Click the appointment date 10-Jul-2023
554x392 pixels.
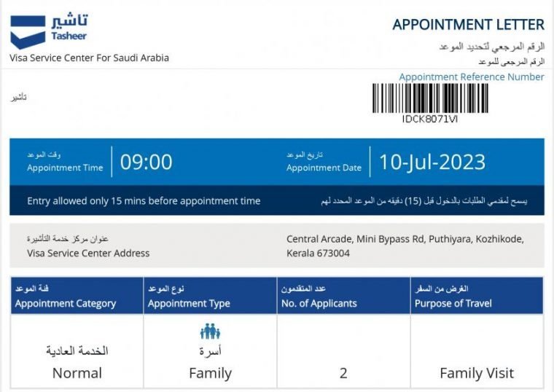click(432, 162)
